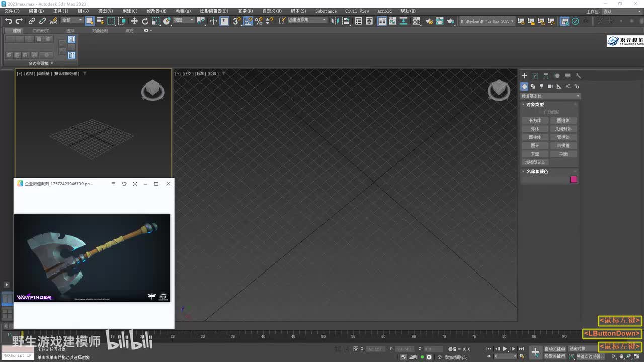Activate the Select and Scale tool
The image size is (644, 362).
point(156,21)
